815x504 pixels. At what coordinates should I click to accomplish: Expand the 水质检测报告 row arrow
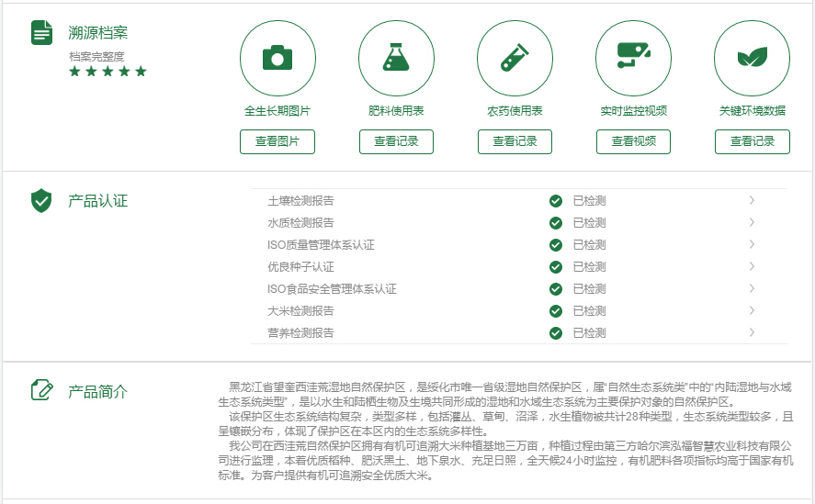tap(752, 222)
